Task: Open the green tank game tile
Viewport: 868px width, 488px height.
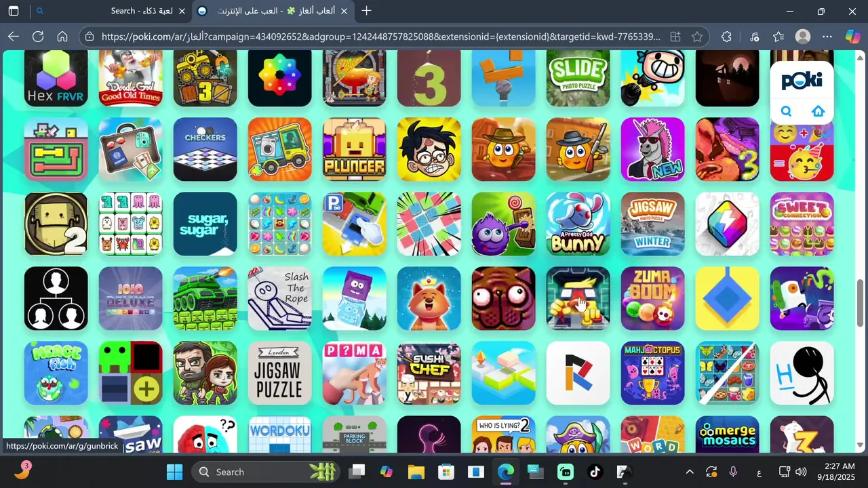Action: [x=205, y=298]
